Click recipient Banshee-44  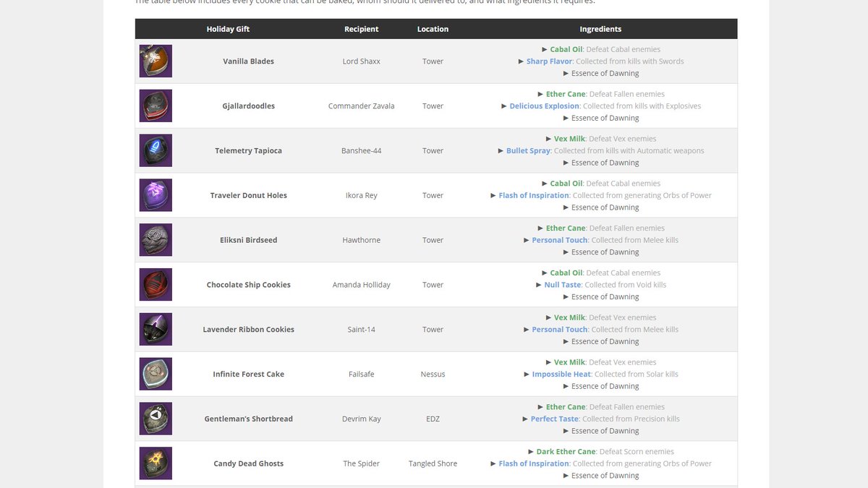tap(361, 151)
